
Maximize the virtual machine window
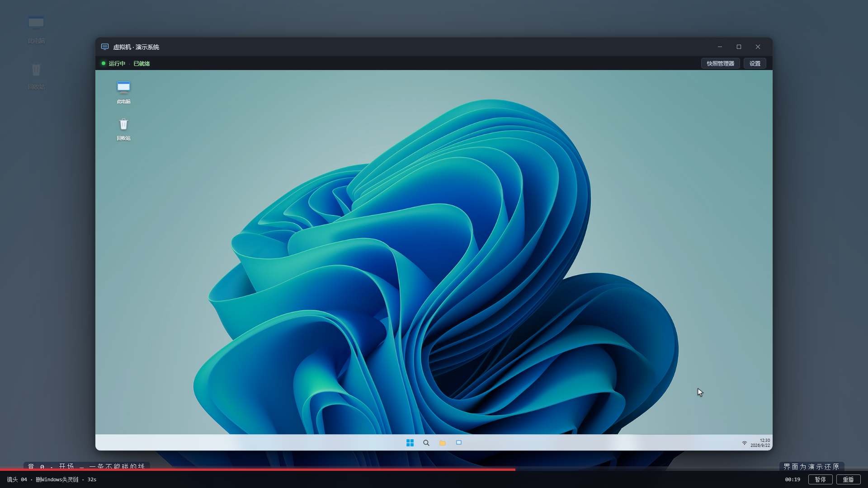(739, 47)
